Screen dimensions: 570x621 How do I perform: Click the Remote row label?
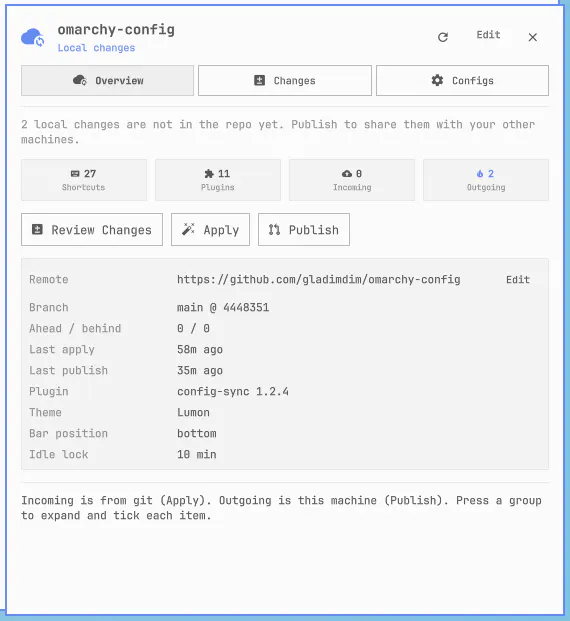pyautogui.click(x=49, y=280)
